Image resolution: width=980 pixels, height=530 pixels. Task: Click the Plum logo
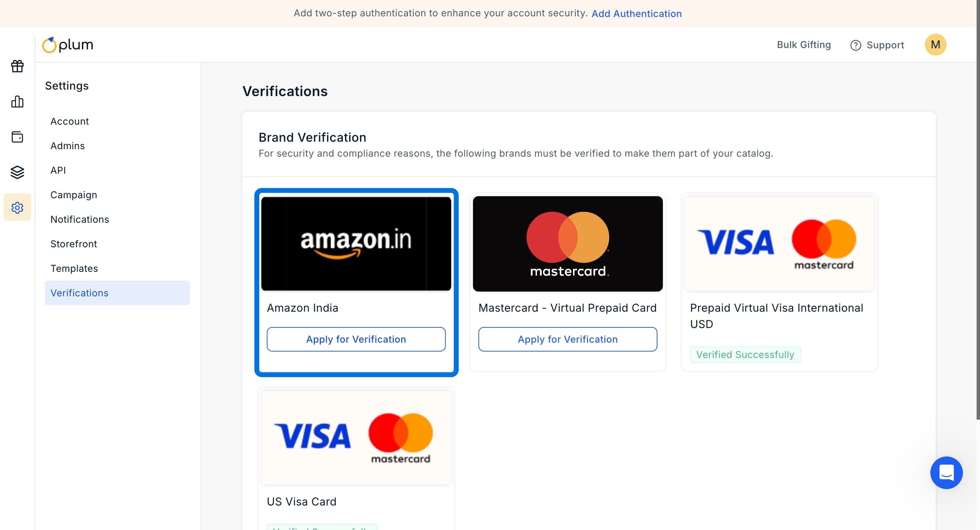pos(68,45)
